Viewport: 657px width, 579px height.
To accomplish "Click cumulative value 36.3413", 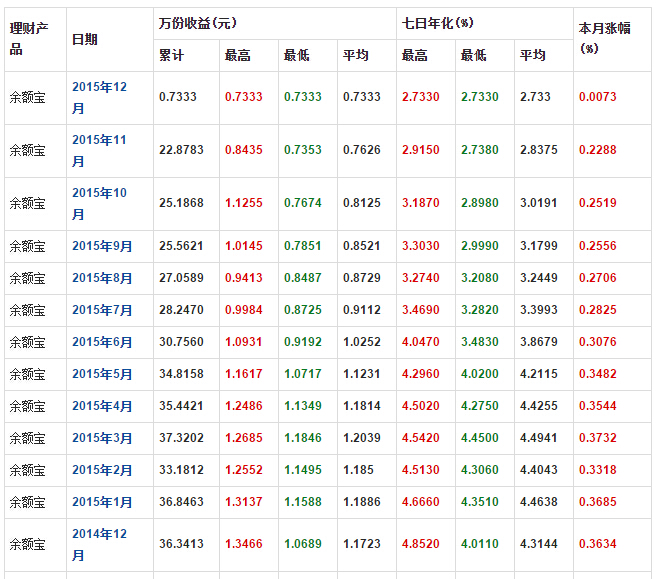I will [x=181, y=544].
